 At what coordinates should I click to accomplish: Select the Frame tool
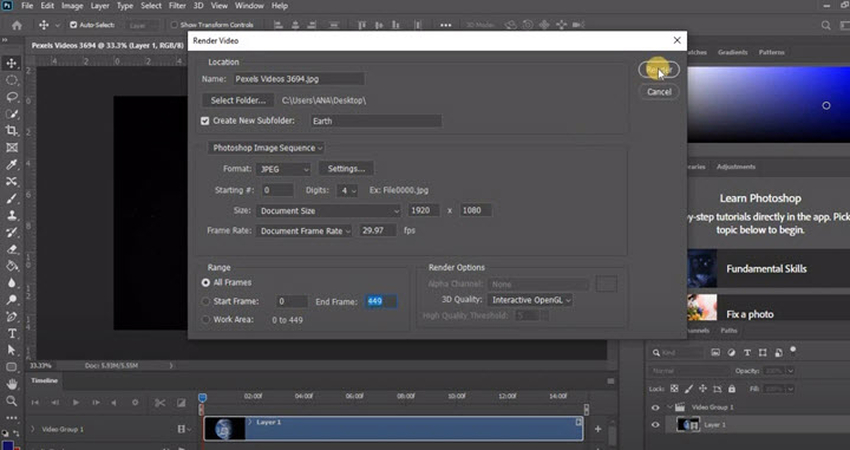[x=11, y=147]
